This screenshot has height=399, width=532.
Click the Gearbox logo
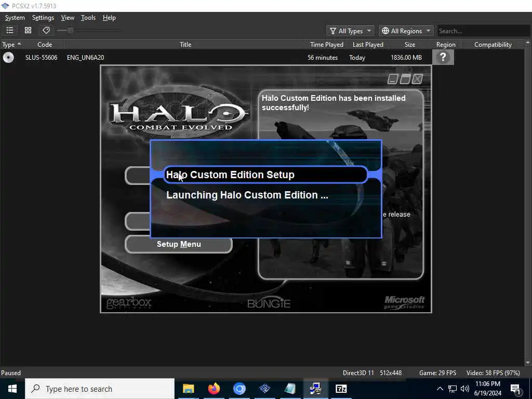click(129, 303)
